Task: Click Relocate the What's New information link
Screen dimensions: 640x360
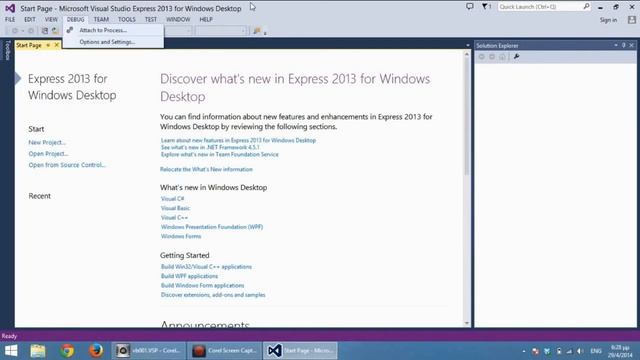Action: (x=206, y=169)
